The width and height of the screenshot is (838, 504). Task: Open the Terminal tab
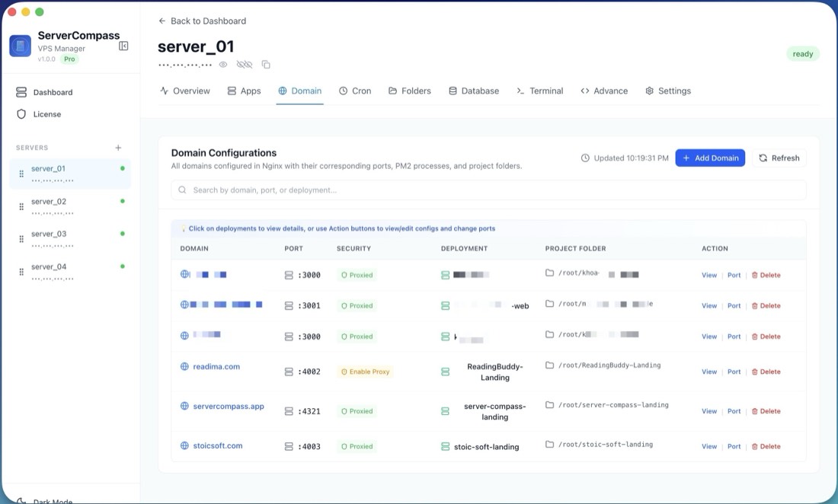pos(540,91)
